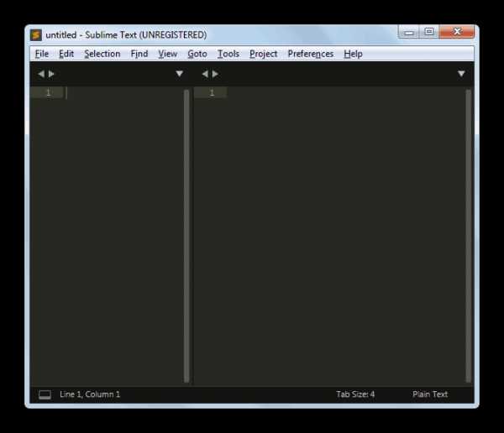Open the Goto menu
This screenshot has width=504, height=433.
click(197, 54)
